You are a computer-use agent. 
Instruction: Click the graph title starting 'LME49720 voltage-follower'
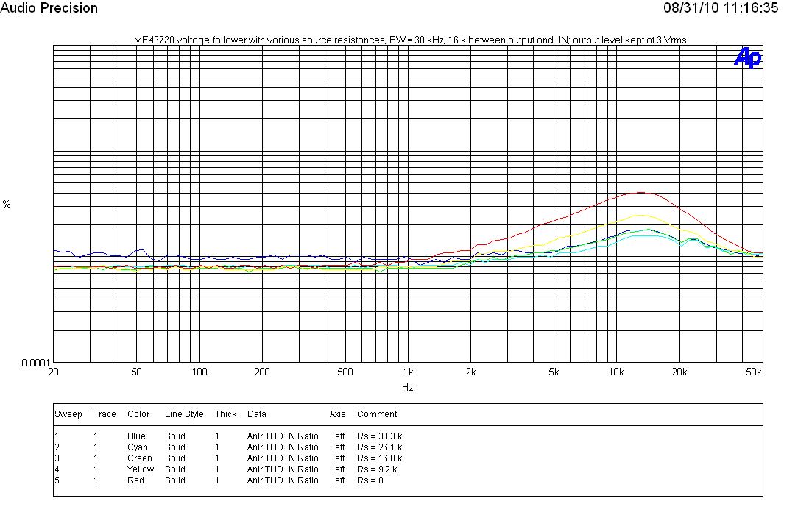(407, 40)
